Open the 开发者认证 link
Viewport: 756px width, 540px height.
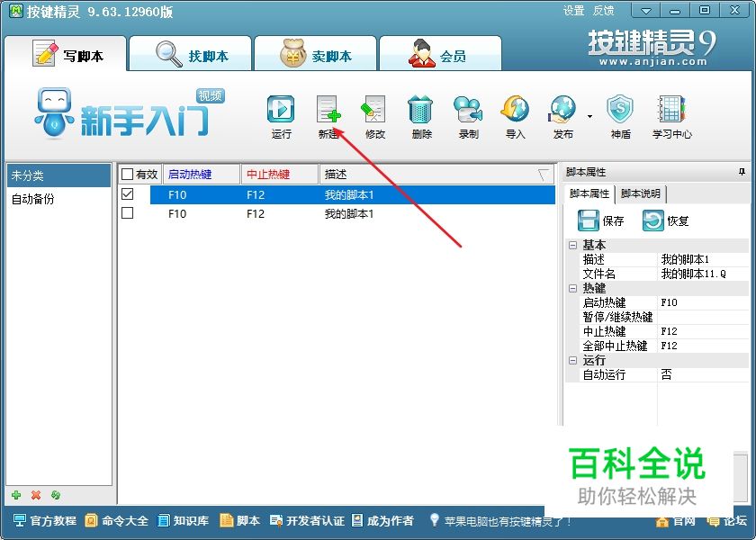pyautogui.click(x=307, y=521)
